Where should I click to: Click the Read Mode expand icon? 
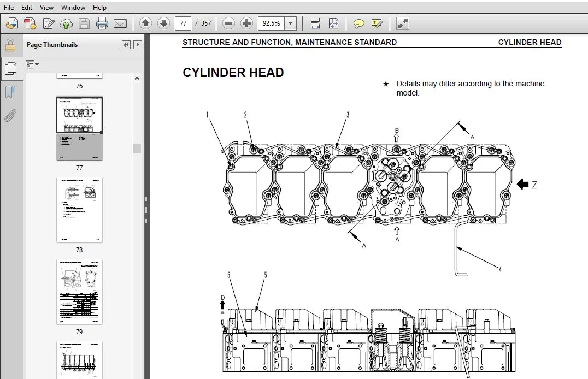coord(402,23)
